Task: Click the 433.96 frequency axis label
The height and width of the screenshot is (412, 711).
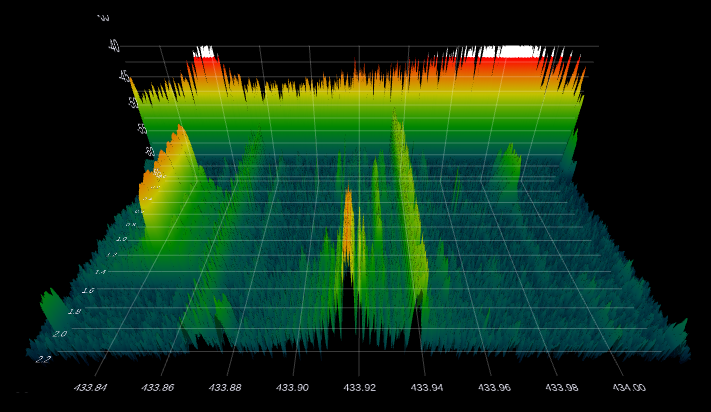Action: pyautogui.click(x=493, y=387)
